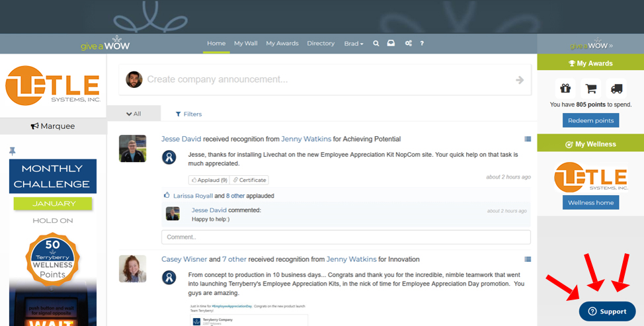Image resolution: width=644 pixels, height=326 pixels.
Task: Click the 'Happy to help:)' comment text
Action: pos(211,220)
